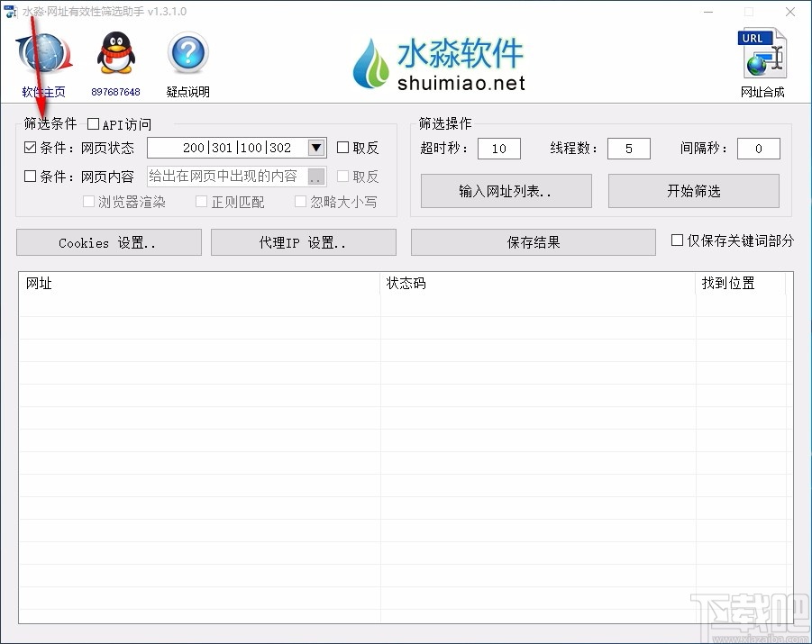Click inside the 超时秒 timeout field
This screenshot has height=644, width=812.
tap(498, 148)
